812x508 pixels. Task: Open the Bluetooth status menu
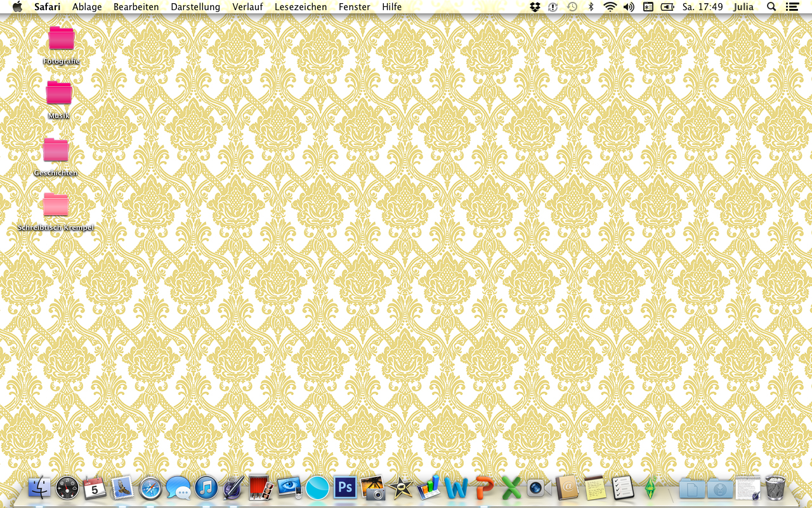[x=591, y=7]
